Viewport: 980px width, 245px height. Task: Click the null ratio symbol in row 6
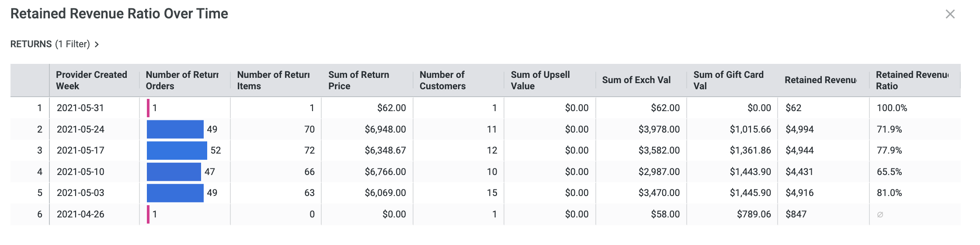click(x=880, y=214)
